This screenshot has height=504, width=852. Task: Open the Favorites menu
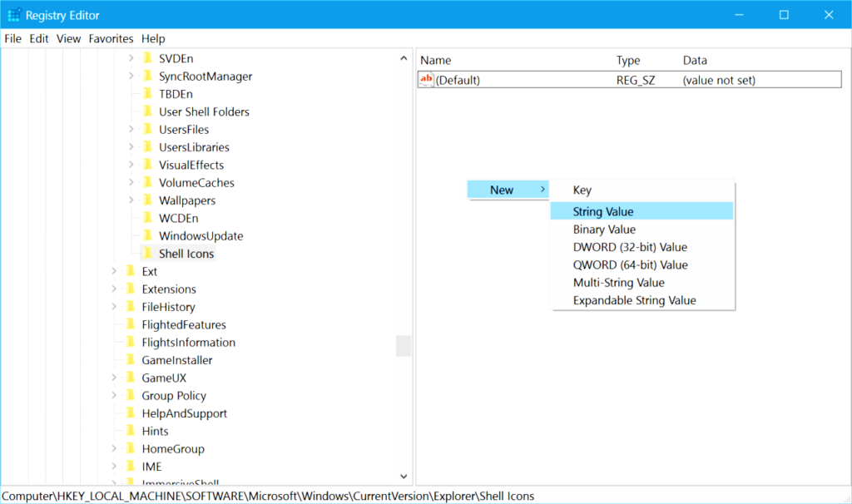pos(111,38)
